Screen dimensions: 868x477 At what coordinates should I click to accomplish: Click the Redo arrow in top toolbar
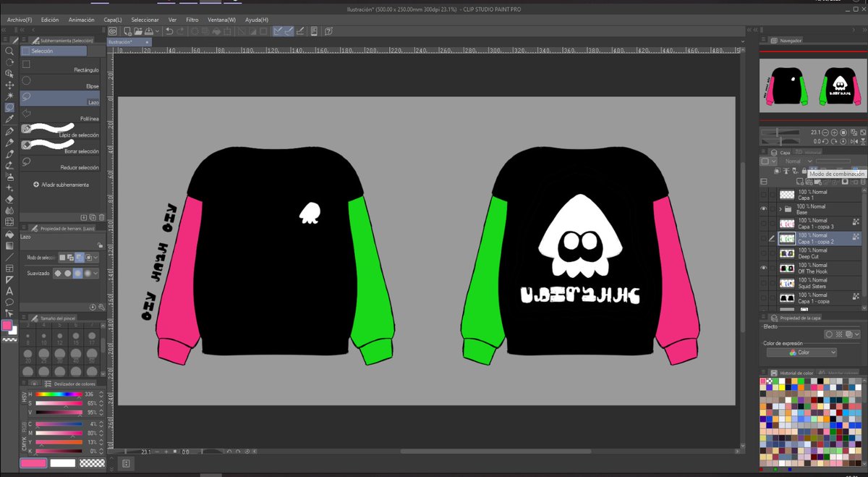point(181,31)
